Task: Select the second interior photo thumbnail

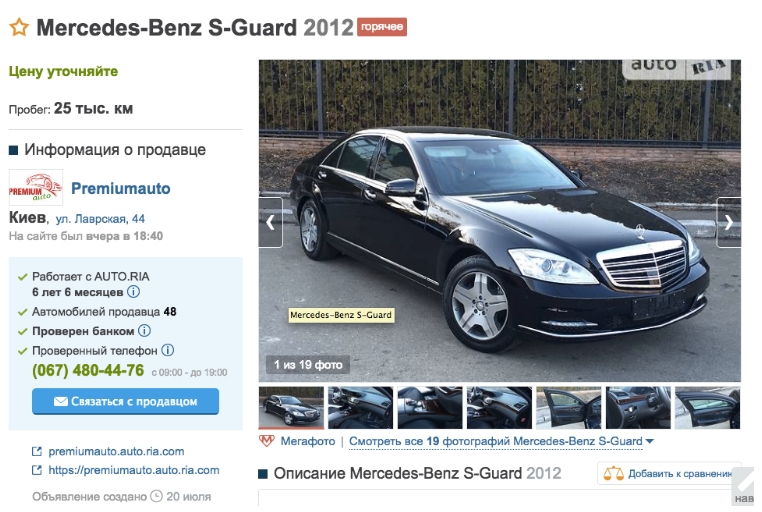Action: [430, 408]
